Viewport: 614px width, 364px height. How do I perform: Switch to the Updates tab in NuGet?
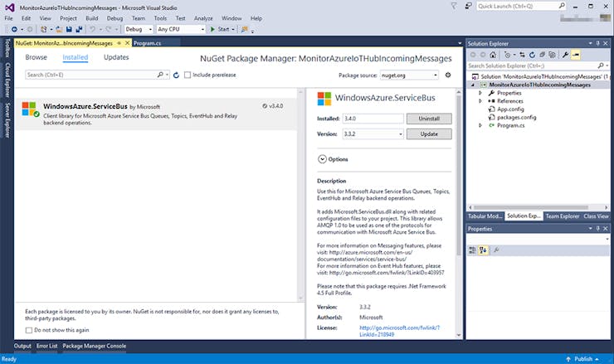pyautogui.click(x=116, y=57)
